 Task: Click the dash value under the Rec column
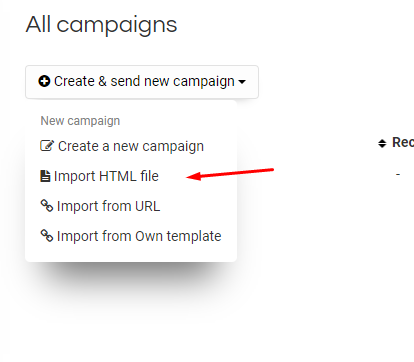pos(398,174)
